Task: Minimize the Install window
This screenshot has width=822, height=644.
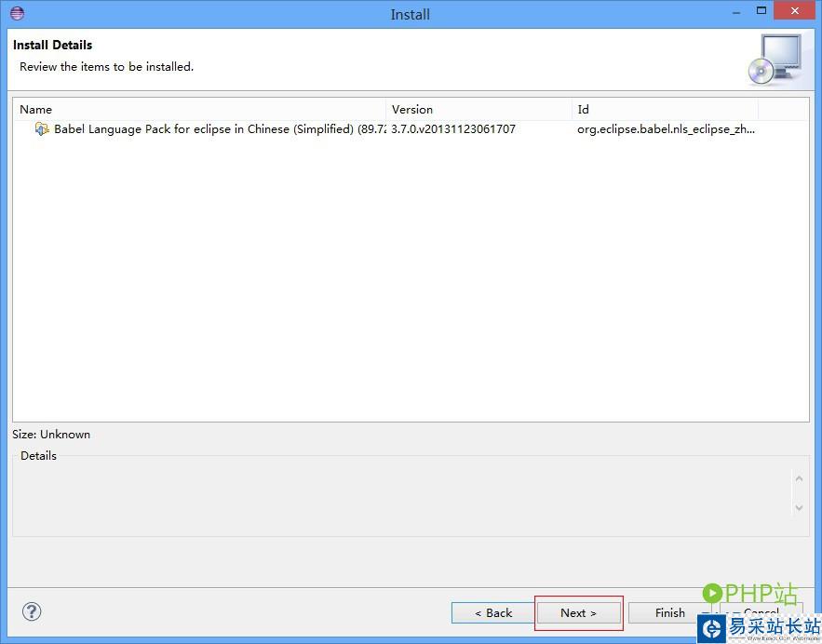Action: pos(736,11)
